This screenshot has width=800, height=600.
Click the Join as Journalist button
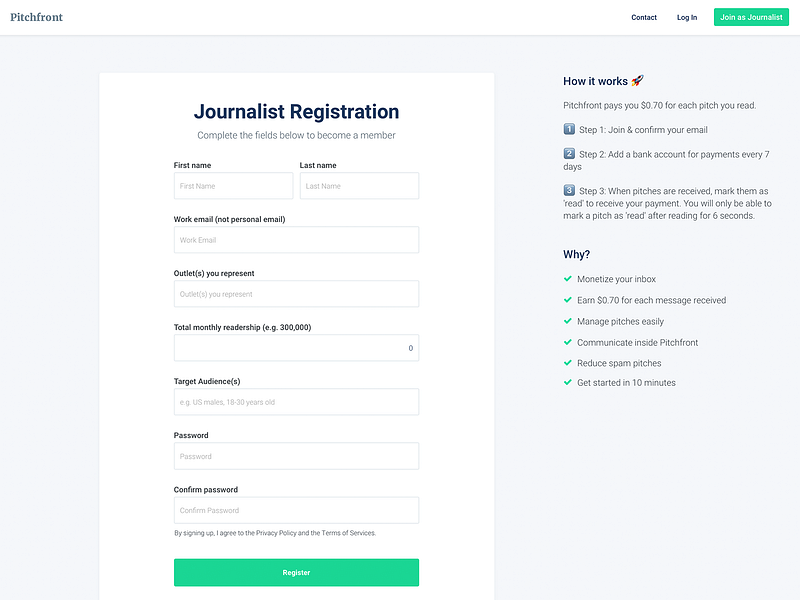751,17
